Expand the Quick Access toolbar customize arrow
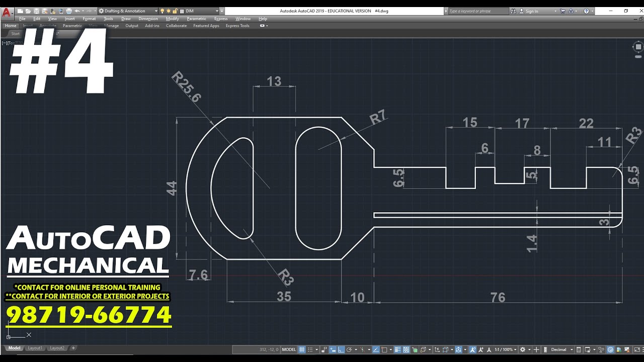Viewport: 644px width, 362px height. pyautogui.click(x=222, y=11)
